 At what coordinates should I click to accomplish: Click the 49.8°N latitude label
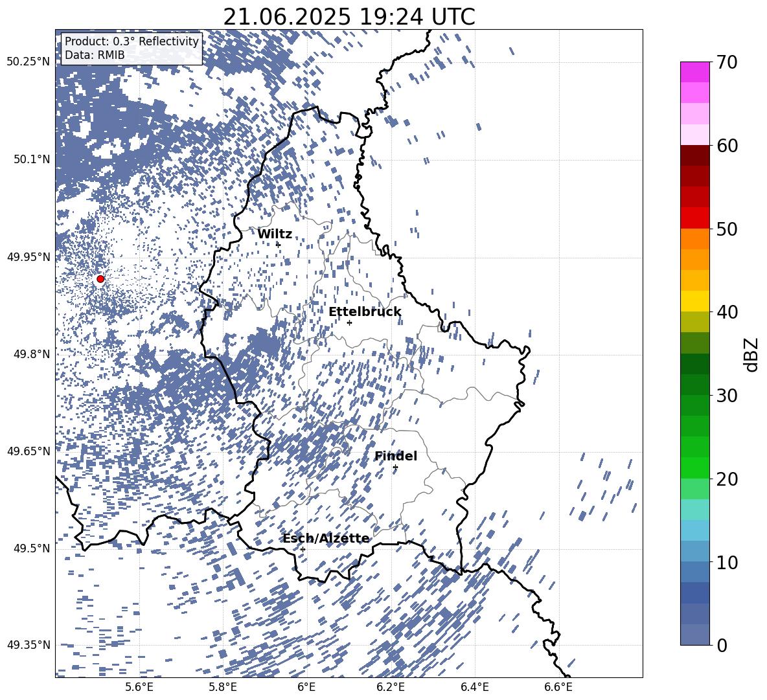coord(32,354)
